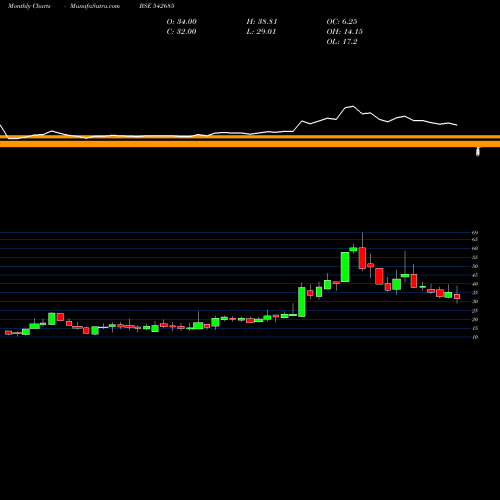Click the last red candle on the right

click(457, 296)
